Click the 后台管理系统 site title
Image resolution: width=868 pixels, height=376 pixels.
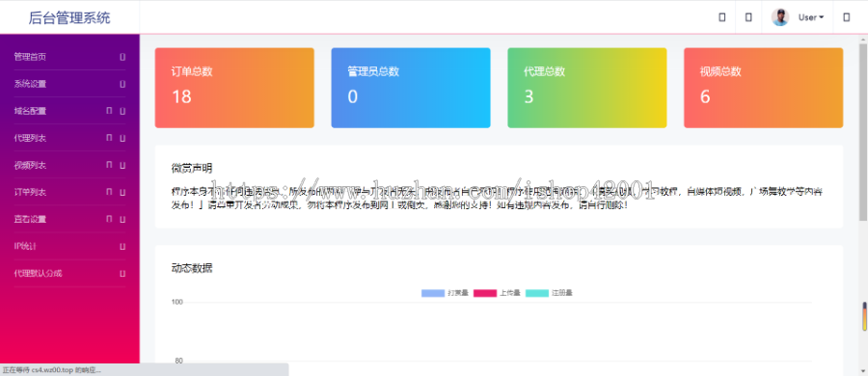click(69, 17)
